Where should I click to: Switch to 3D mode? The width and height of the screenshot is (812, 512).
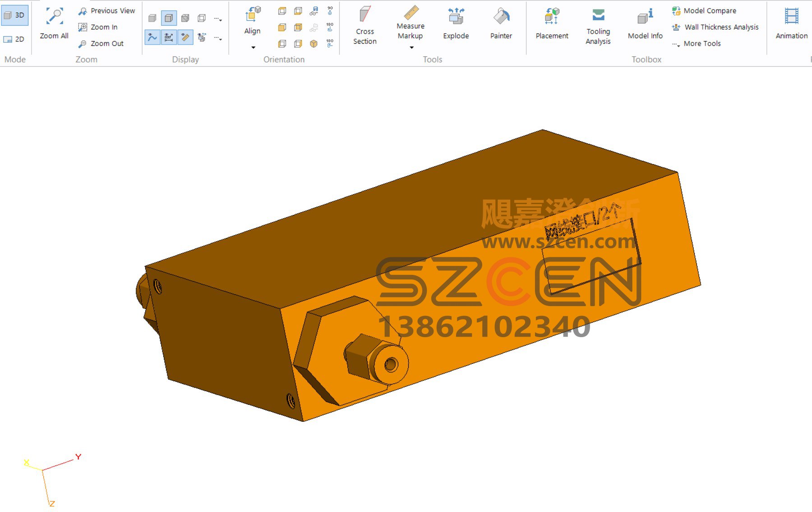15,15
